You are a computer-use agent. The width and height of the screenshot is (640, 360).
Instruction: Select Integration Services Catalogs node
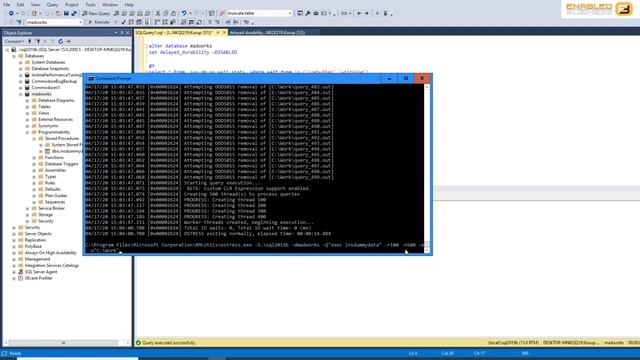pyautogui.click(x=52, y=265)
